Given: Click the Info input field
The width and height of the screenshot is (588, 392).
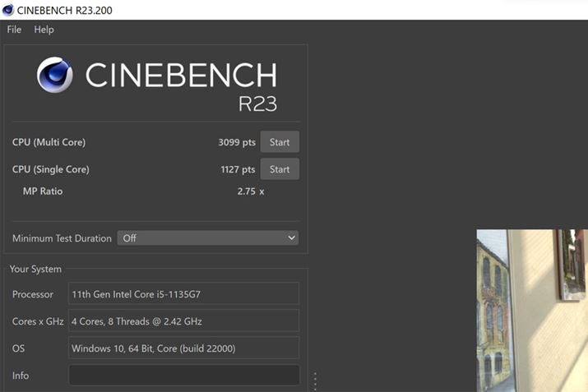Looking at the screenshot, I should 184,375.
